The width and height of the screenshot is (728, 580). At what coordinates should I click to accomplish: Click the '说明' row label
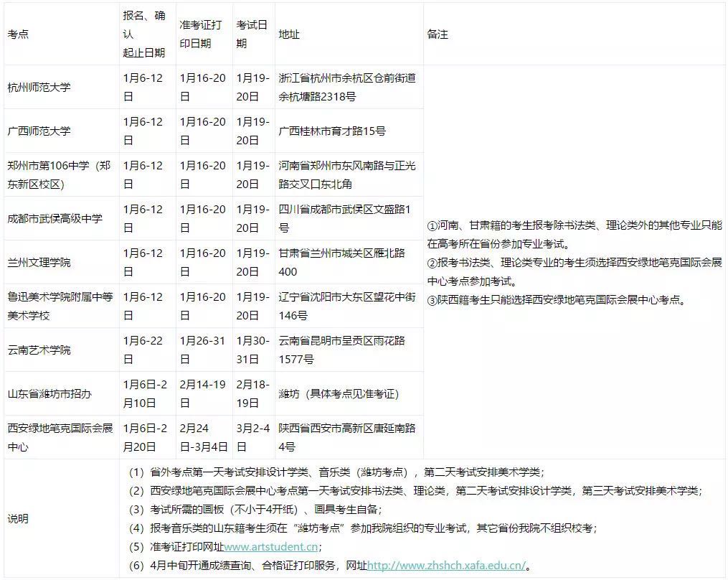18,519
